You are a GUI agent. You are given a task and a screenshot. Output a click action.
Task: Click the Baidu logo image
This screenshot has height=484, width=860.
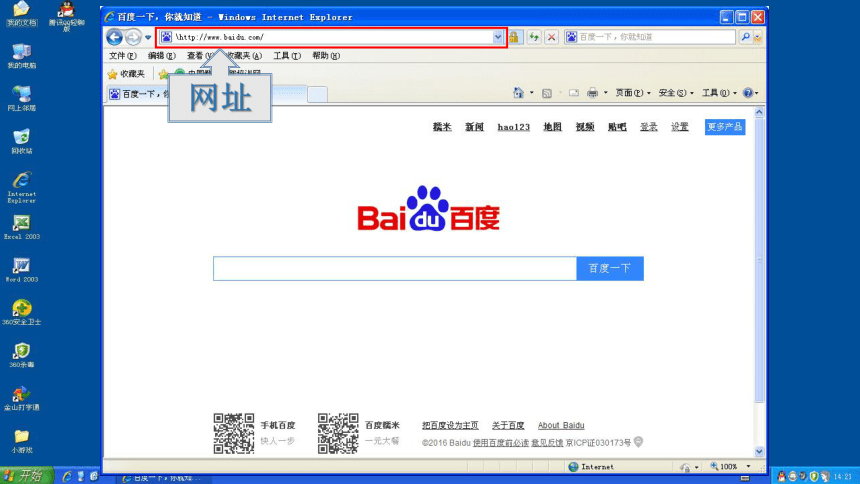(x=428, y=209)
